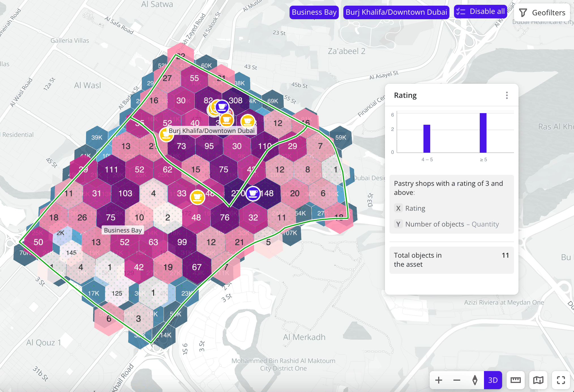Toggle the Business Bay geofilter chip

(x=314, y=12)
